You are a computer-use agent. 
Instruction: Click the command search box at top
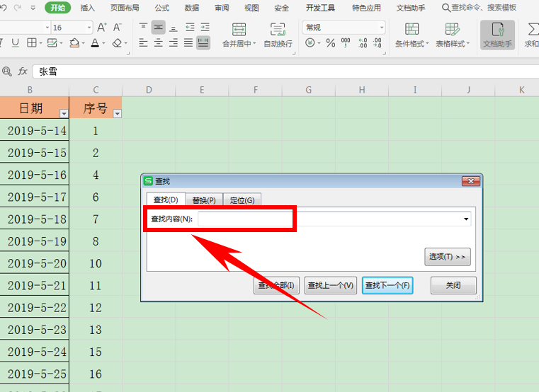[x=480, y=8]
